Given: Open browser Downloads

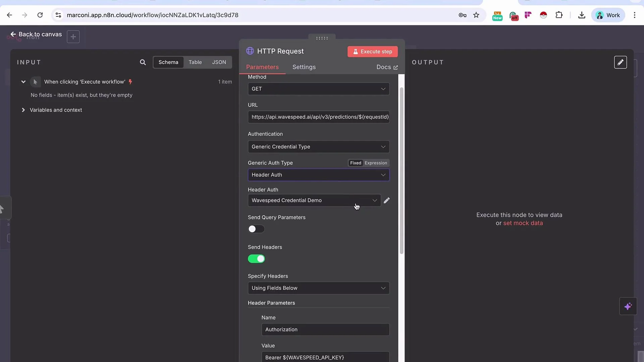Looking at the screenshot, I should pyautogui.click(x=582, y=15).
